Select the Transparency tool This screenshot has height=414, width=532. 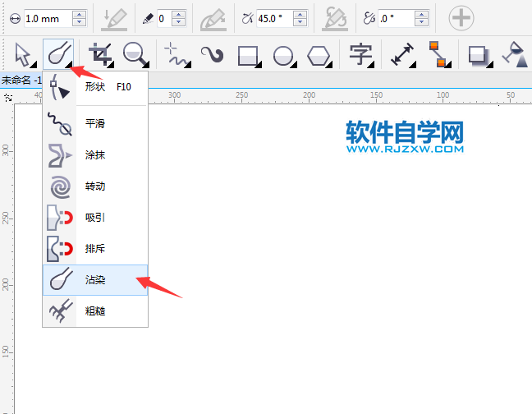pos(515,54)
